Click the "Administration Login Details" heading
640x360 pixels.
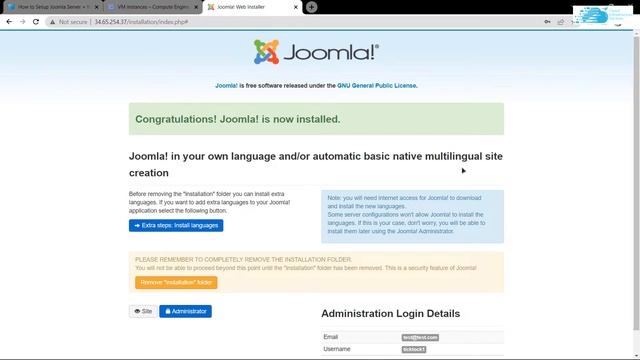[x=391, y=313]
